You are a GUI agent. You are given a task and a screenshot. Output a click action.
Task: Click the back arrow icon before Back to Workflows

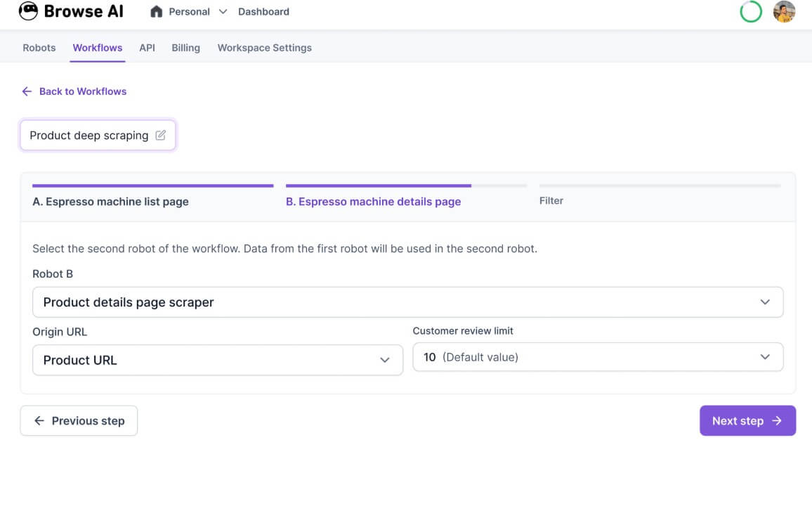[x=27, y=91]
